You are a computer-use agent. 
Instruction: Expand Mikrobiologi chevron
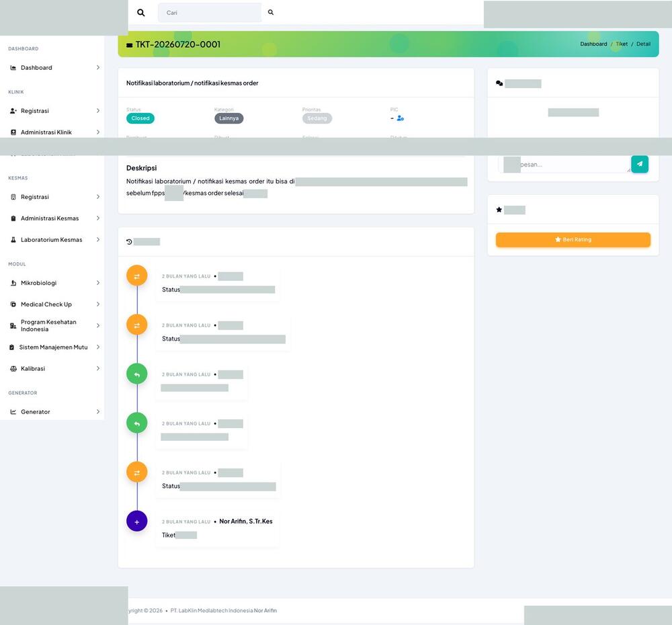coord(97,283)
